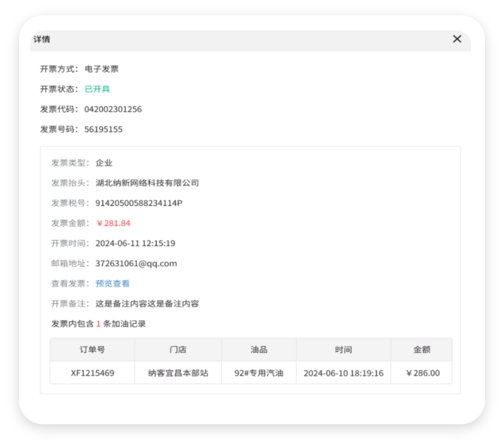Click the email address 372631061@qq.com
This screenshot has height=447, width=504.
(x=136, y=263)
